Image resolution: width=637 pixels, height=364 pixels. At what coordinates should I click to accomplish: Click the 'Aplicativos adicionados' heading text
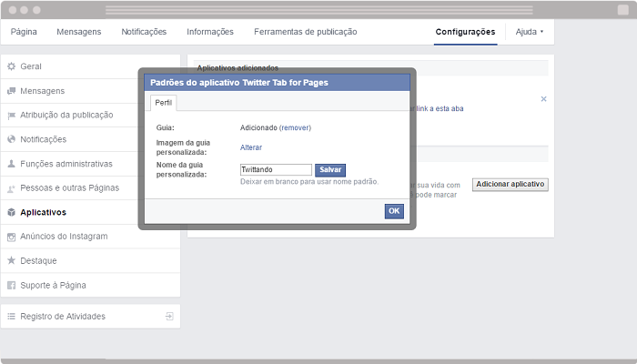point(238,68)
